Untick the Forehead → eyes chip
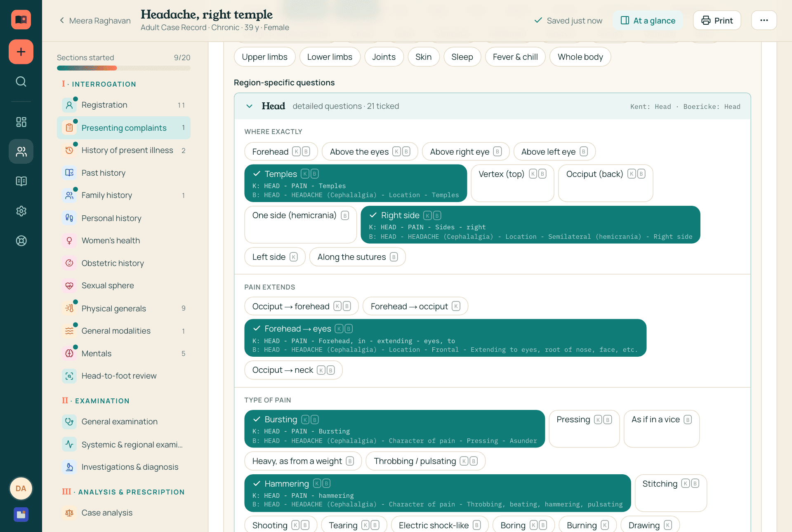Screen dimensions: 792x532 [445, 338]
